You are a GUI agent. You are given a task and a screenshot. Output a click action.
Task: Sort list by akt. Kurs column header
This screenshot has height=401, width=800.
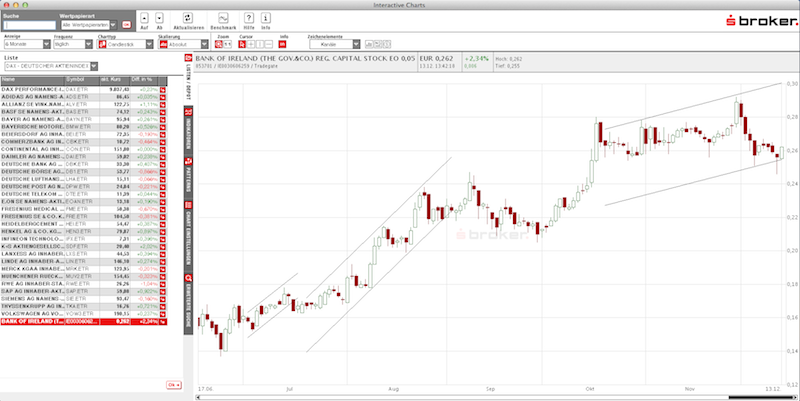(115, 81)
